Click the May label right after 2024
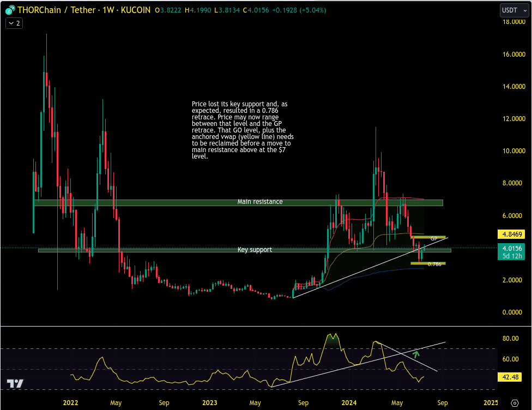This screenshot has width=532, height=410. coord(397,403)
